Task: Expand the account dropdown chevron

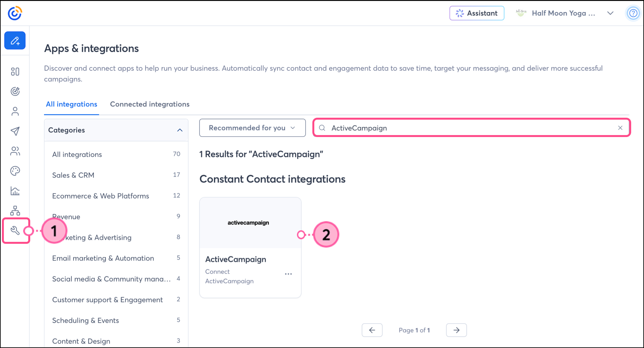Action: click(610, 13)
